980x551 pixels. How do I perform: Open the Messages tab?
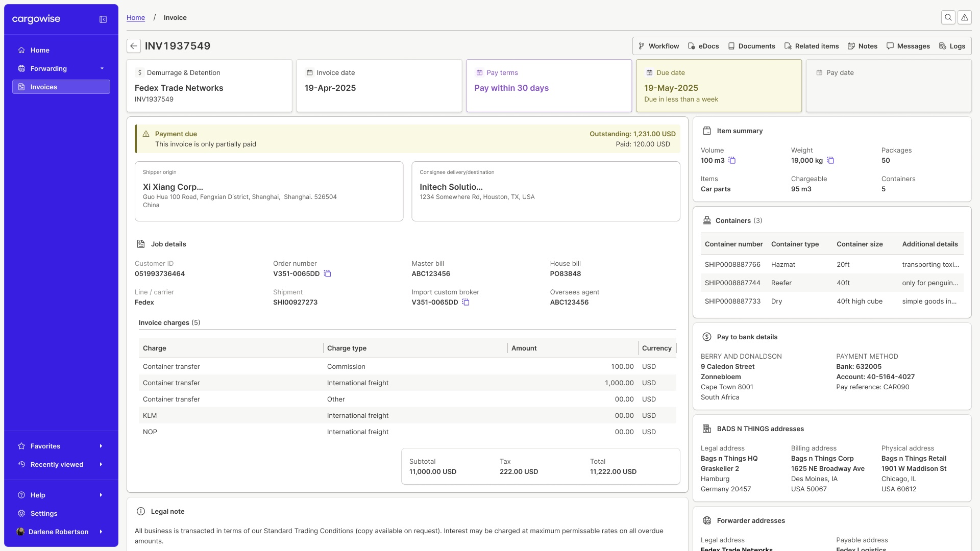tap(908, 46)
